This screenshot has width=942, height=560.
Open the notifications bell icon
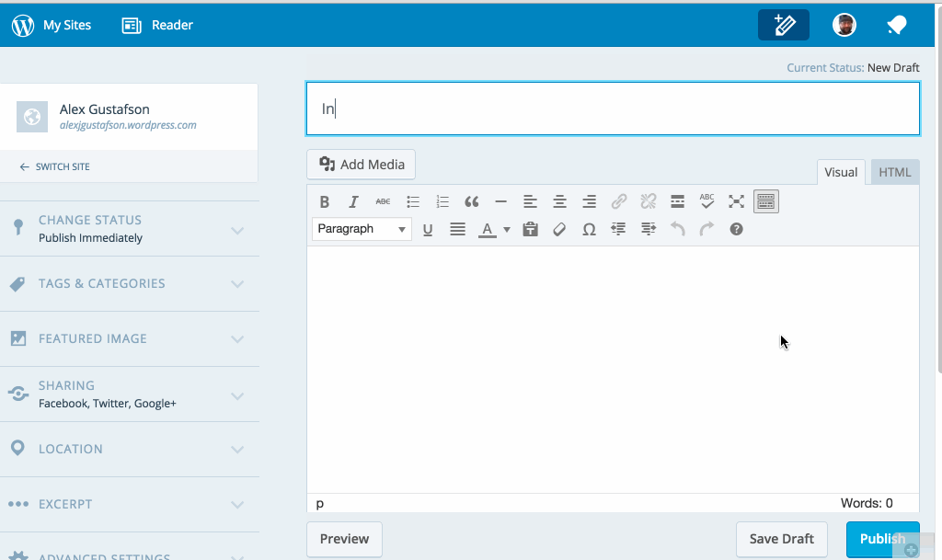(x=896, y=26)
